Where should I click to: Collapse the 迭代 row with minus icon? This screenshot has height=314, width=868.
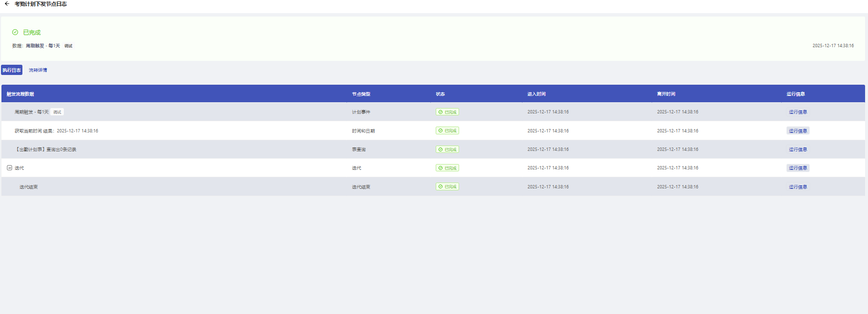[x=9, y=168]
